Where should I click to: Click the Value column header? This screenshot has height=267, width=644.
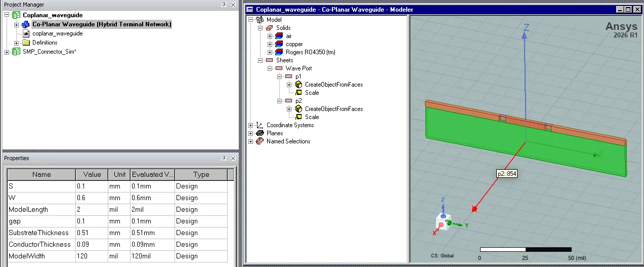[x=92, y=174]
